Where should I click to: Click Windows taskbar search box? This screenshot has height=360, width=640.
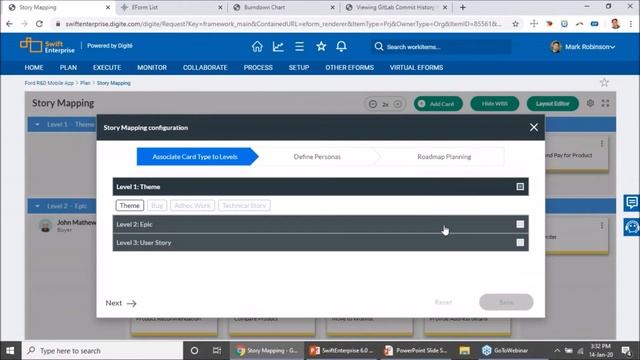point(102,351)
